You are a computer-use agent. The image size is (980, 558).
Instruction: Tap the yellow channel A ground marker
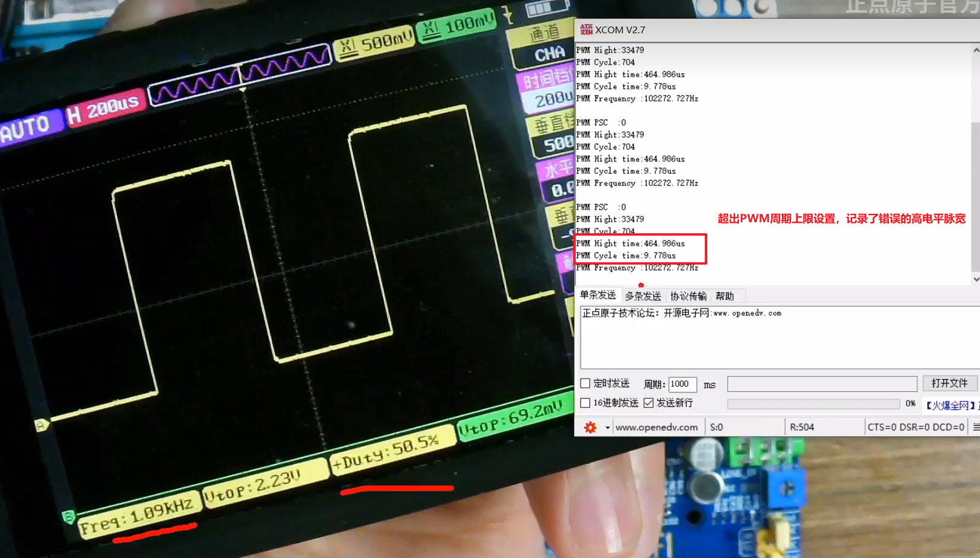[x=41, y=426]
